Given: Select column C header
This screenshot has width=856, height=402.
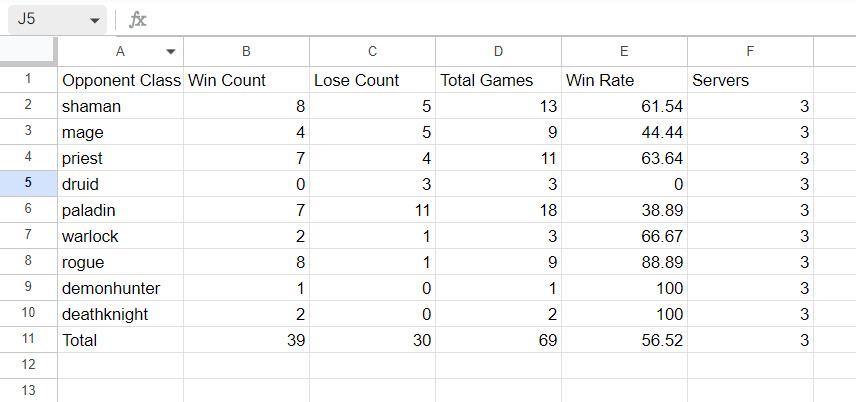Looking at the screenshot, I should pos(372,51).
